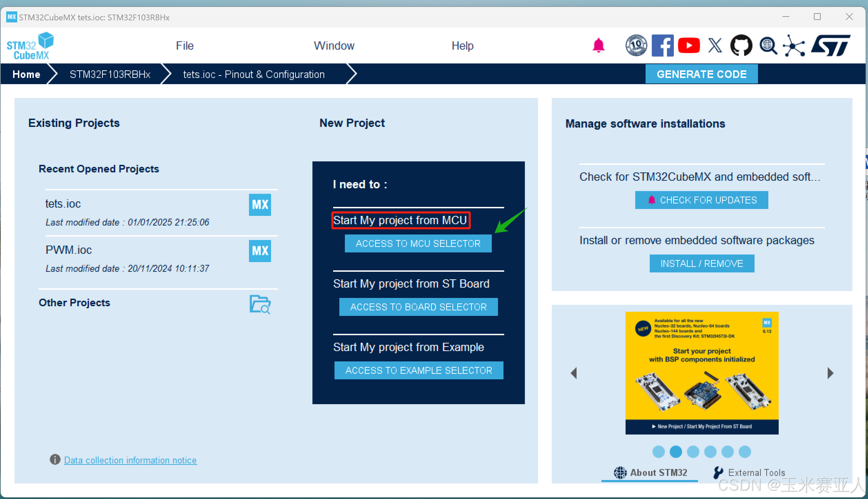Image resolution: width=868 pixels, height=499 pixels.
Task: Click the X (Twitter) icon
Action: tap(715, 46)
